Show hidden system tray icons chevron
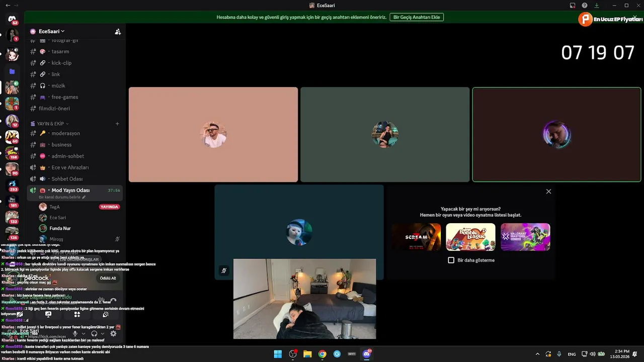This screenshot has width=644, height=362. click(537, 354)
